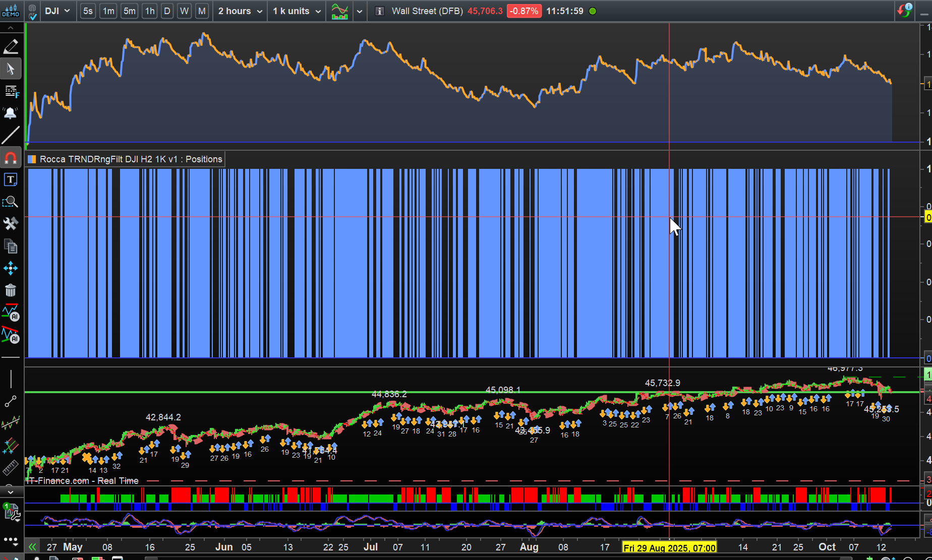Select the horizontal line tool

pyautogui.click(x=11, y=357)
